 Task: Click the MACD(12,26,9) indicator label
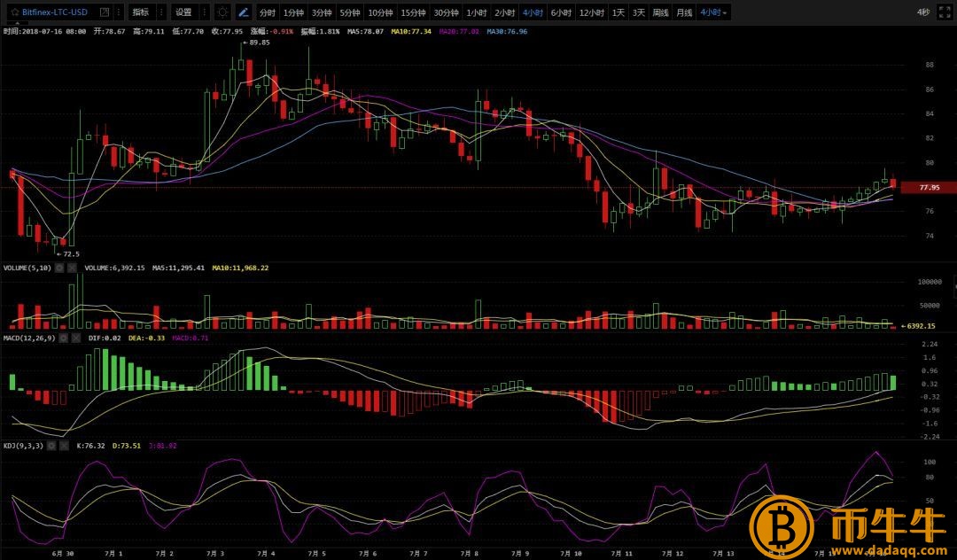pyautogui.click(x=29, y=338)
